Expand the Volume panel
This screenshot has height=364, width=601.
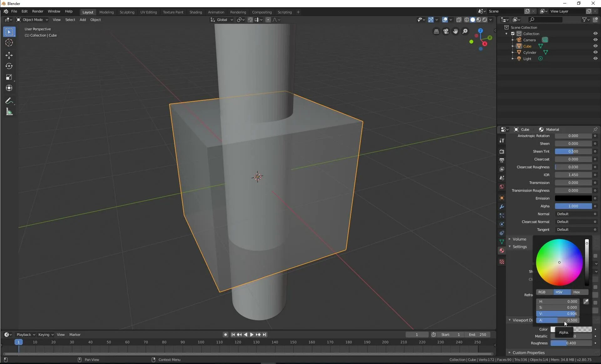pyautogui.click(x=519, y=239)
